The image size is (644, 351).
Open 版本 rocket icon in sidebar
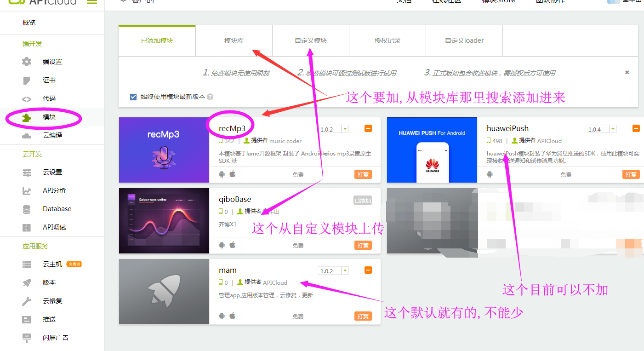tap(27, 282)
